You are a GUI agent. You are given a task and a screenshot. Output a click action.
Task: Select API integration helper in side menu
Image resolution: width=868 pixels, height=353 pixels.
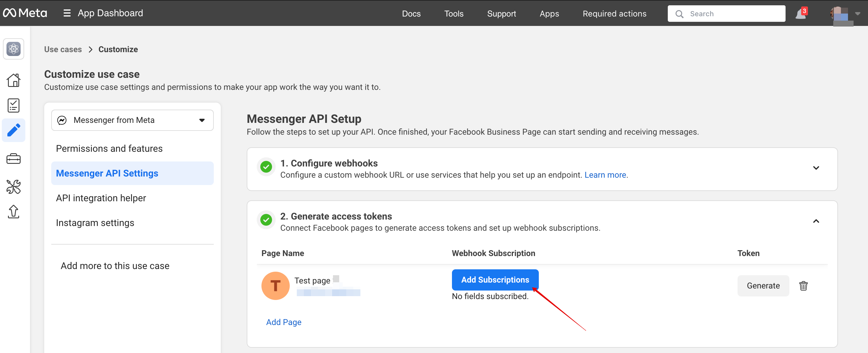click(101, 198)
